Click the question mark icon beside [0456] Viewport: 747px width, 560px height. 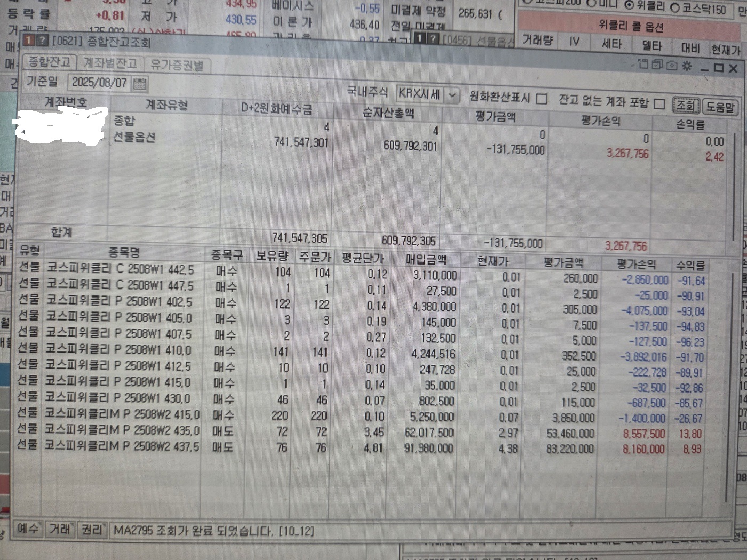tap(434, 39)
